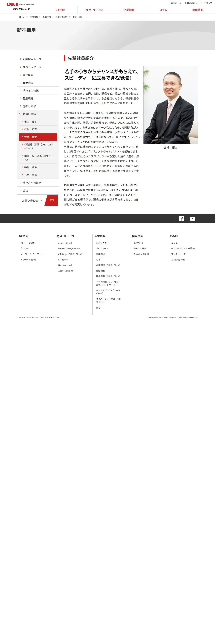The image size is (215, 644).
Task: Open 会社概要 in the sidebar
Action: 38,75
